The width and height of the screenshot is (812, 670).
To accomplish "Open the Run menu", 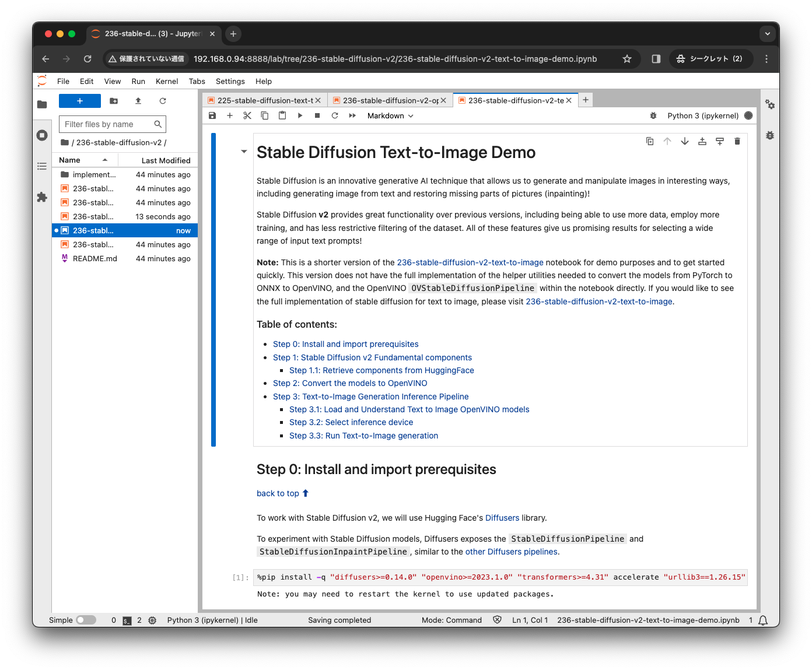I will (138, 81).
